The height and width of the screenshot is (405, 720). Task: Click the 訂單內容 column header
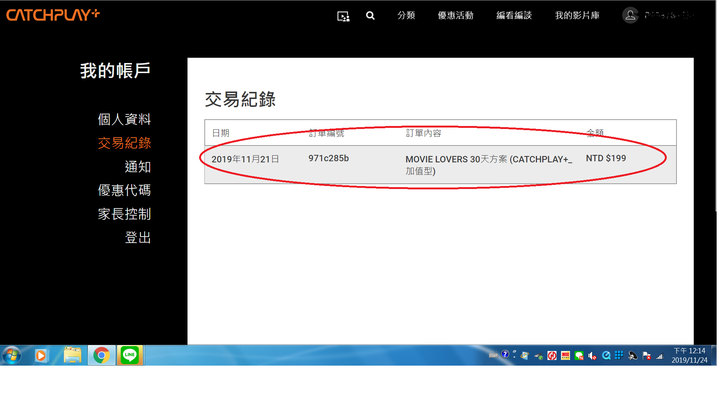pos(423,133)
